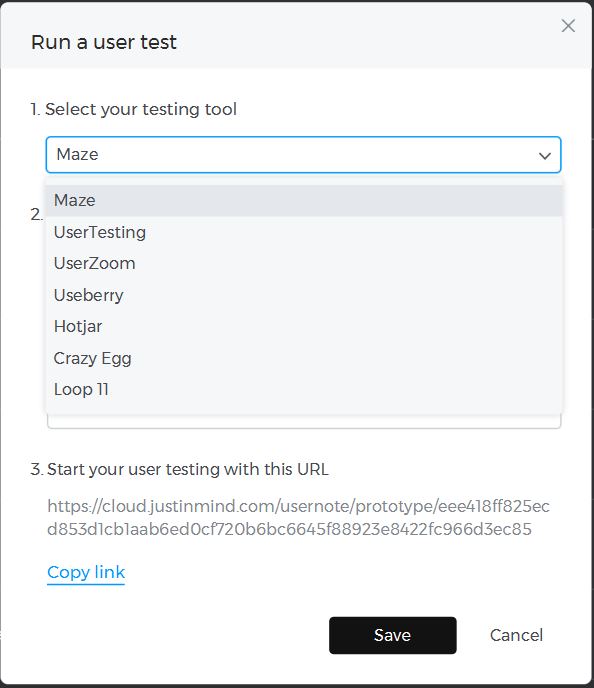Click the input field below the dropdown list
Viewport: 594px width, 688px height.
[304, 422]
